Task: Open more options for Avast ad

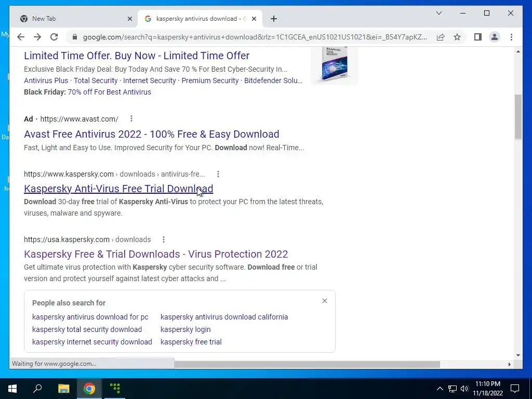Action: (x=131, y=119)
